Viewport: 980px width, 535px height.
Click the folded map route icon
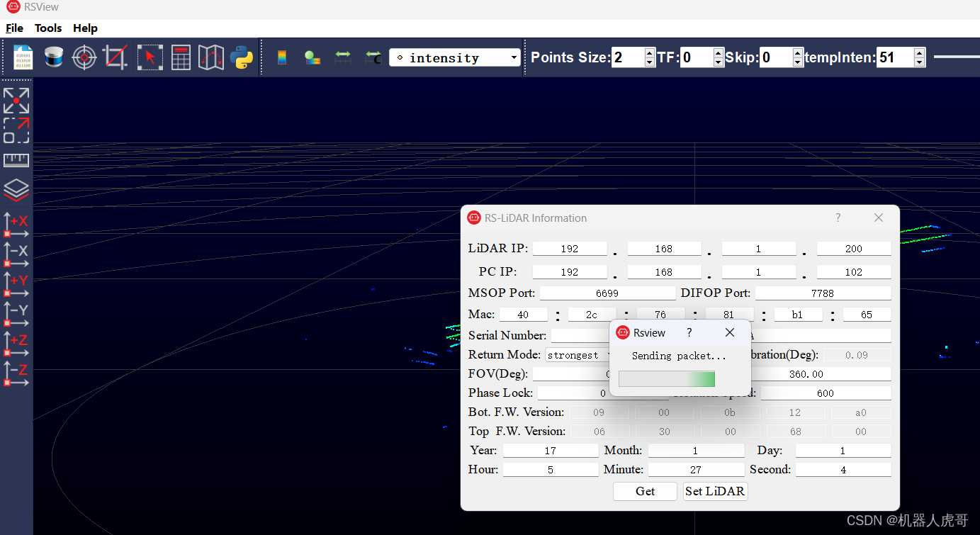tap(211, 57)
